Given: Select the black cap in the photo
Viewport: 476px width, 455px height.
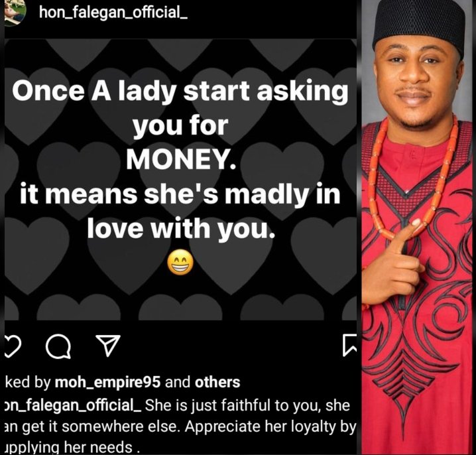Looking at the screenshot, I should tap(419, 26).
